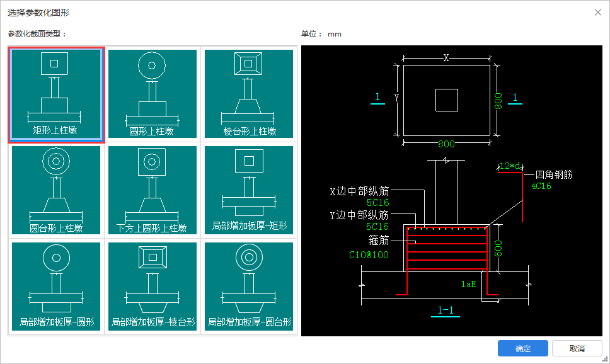Screen dimensions: 610x364
Task: Click the 参数化截面类型 heading label
Action: 37,34
